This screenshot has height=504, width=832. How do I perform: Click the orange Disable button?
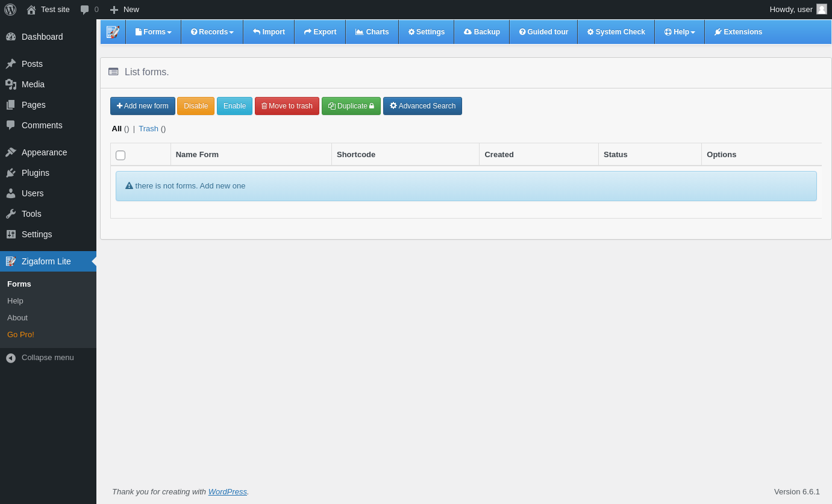(x=196, y=106)
